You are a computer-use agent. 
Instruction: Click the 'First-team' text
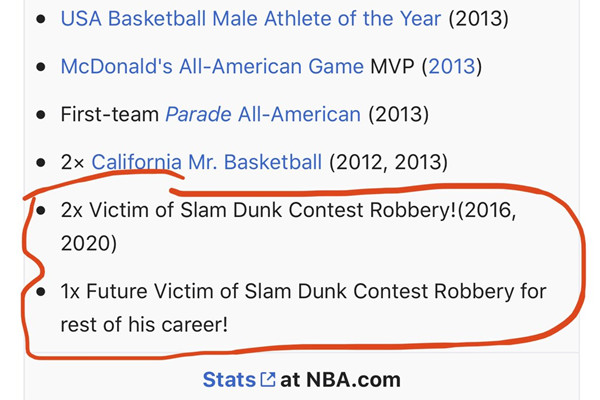click(x=110, y=114)
